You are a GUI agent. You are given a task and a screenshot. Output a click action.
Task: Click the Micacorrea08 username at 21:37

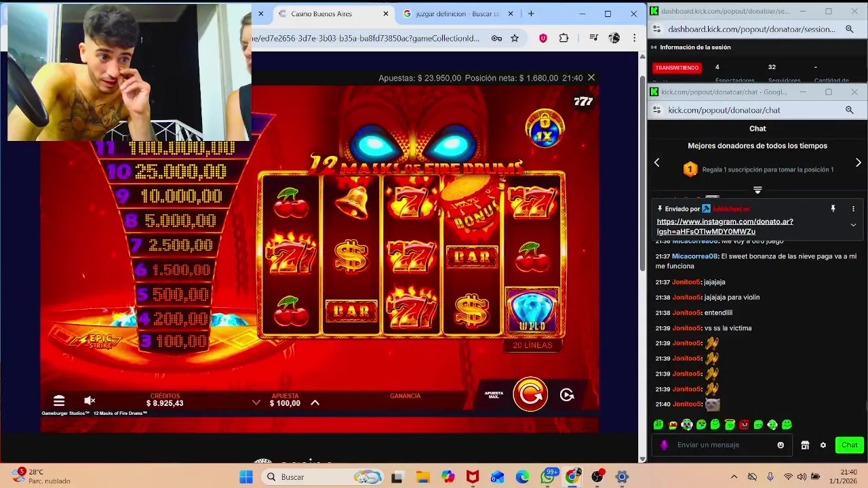(694, 256)
